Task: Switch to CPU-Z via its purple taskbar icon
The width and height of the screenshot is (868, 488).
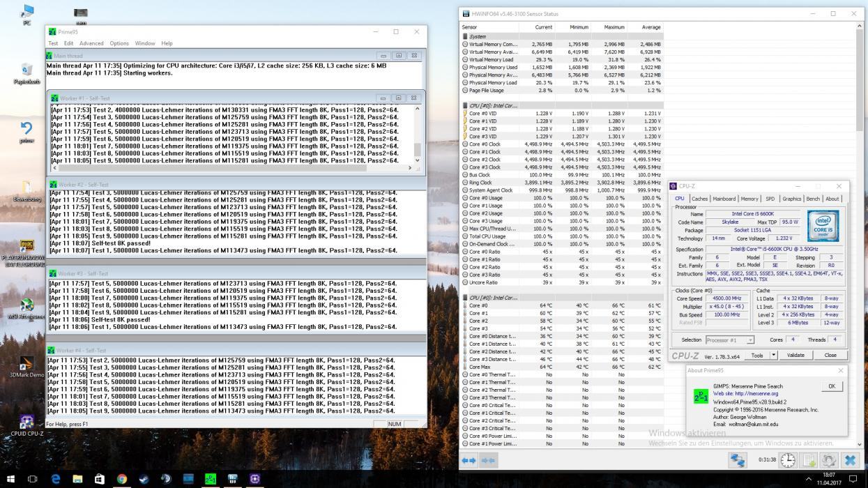Action: point(255,479)
